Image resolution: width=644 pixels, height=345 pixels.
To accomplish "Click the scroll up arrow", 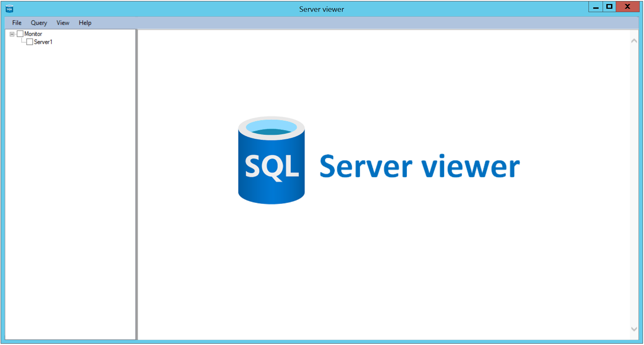I will [x=634, y=41].
